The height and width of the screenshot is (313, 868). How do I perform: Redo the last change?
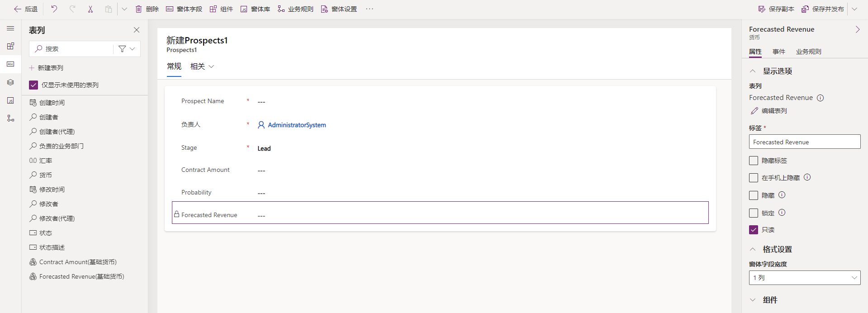[x=72, y=9]
